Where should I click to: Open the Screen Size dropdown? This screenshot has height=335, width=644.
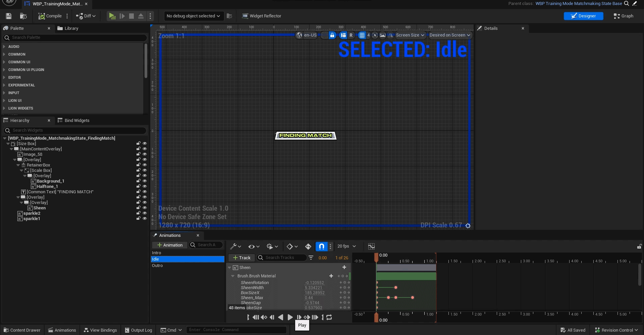(x=410, y=35)
